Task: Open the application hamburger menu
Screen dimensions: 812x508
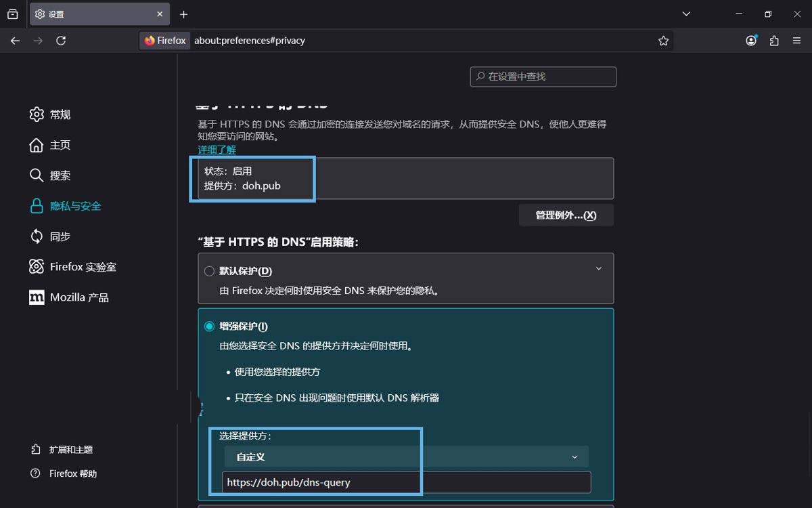Action: [x=796, y=41]
